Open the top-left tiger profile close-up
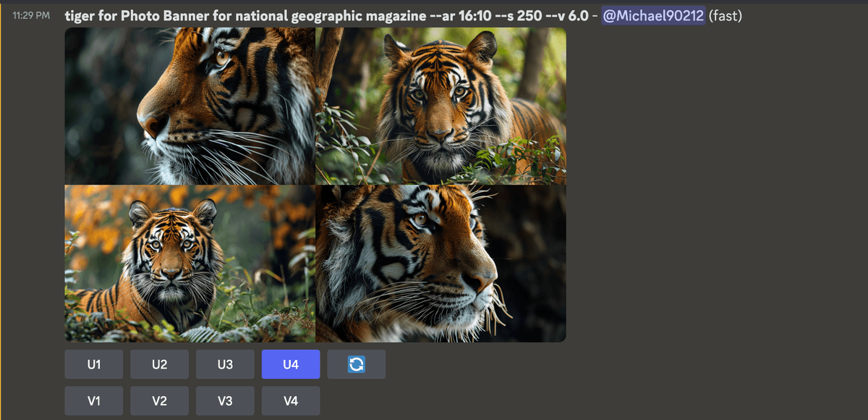Viewport: 868px width, 420px height. click(x=190, y=106)
